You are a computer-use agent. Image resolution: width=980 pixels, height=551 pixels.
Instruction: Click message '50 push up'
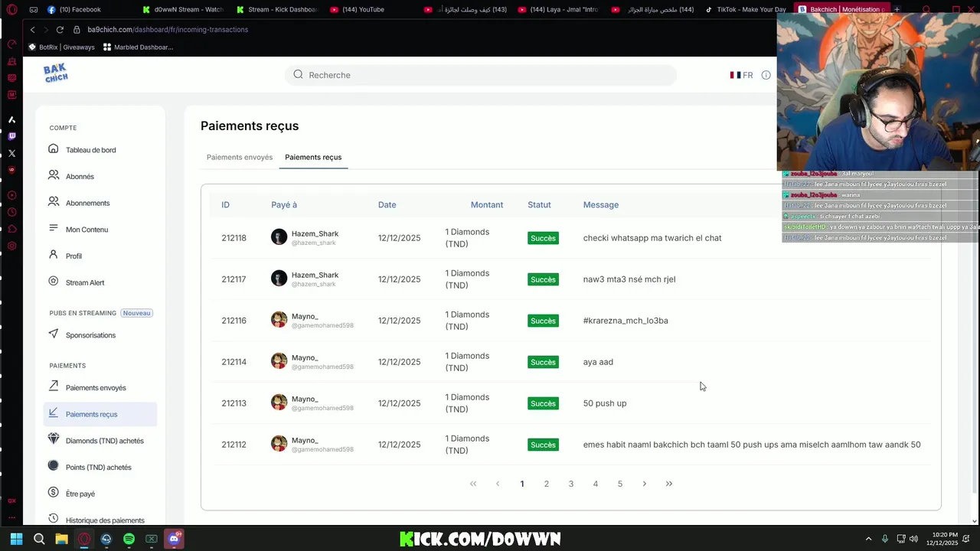tap(605, 403)
